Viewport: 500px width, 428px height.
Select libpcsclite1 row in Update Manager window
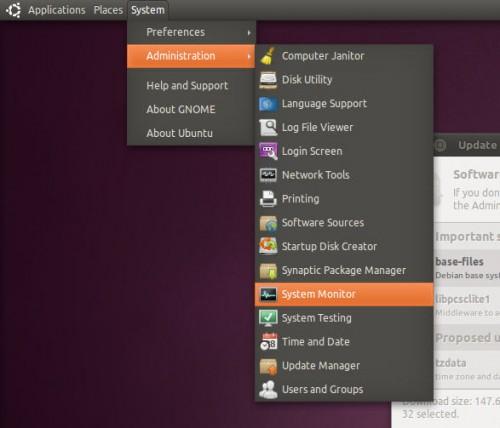point(467,305)
